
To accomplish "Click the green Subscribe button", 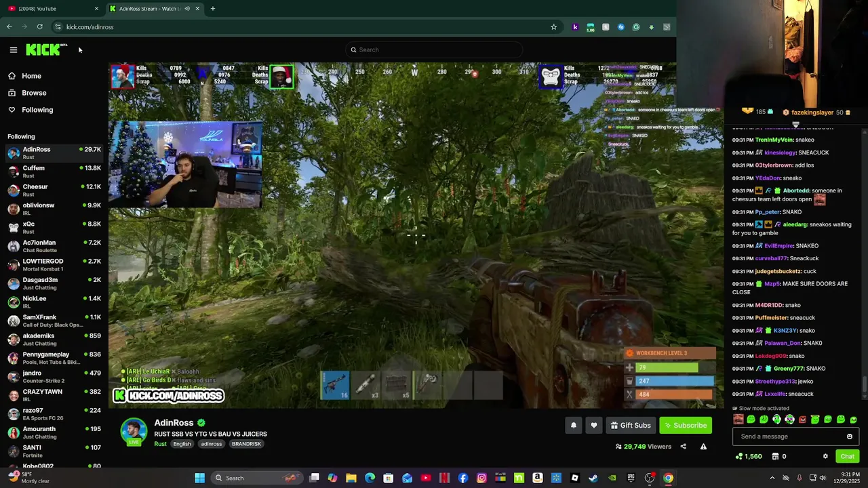I will pos(686,425).
